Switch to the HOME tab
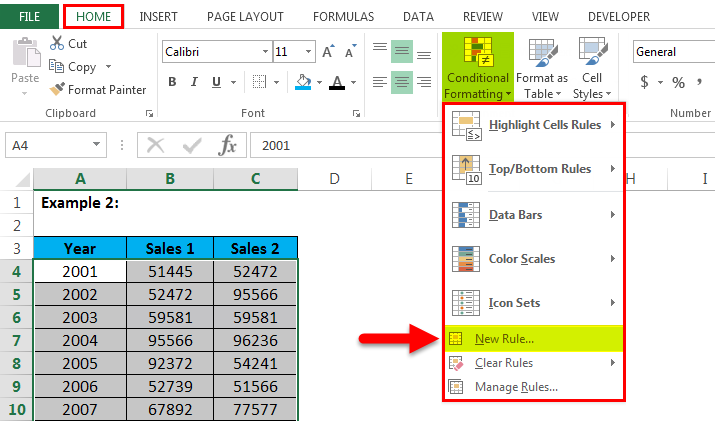Image resolution: width=715 pixels, height=421 pixels. (93, 16)
